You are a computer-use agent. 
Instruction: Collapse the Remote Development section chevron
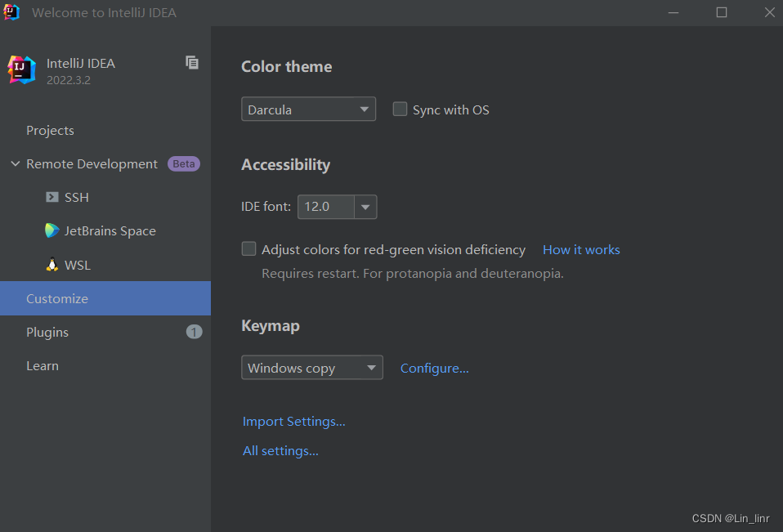[x=16, y=163]
